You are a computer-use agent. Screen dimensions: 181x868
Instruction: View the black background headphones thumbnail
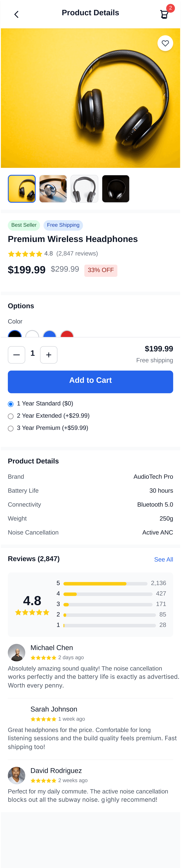pyautogui.click(x=116, y=189)
